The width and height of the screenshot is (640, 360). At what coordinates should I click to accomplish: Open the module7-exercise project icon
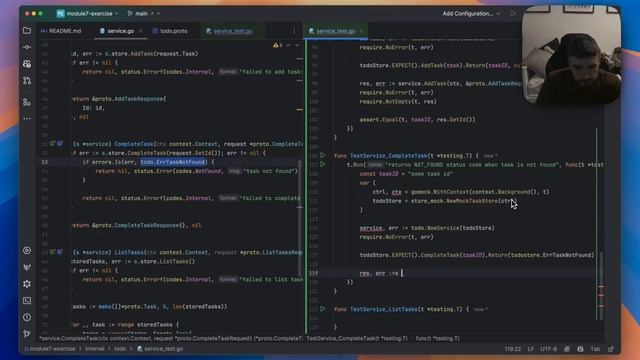[x=60, y=13]
